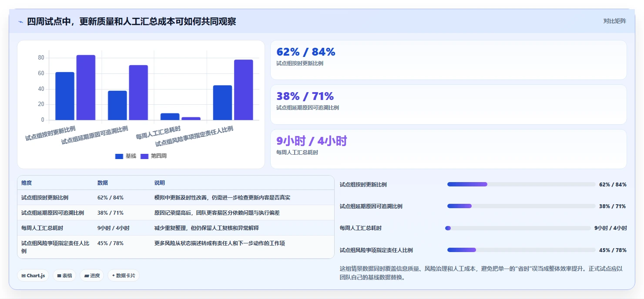Click the 第四周 bar for 试点组按时更新比例

(86, 87)
